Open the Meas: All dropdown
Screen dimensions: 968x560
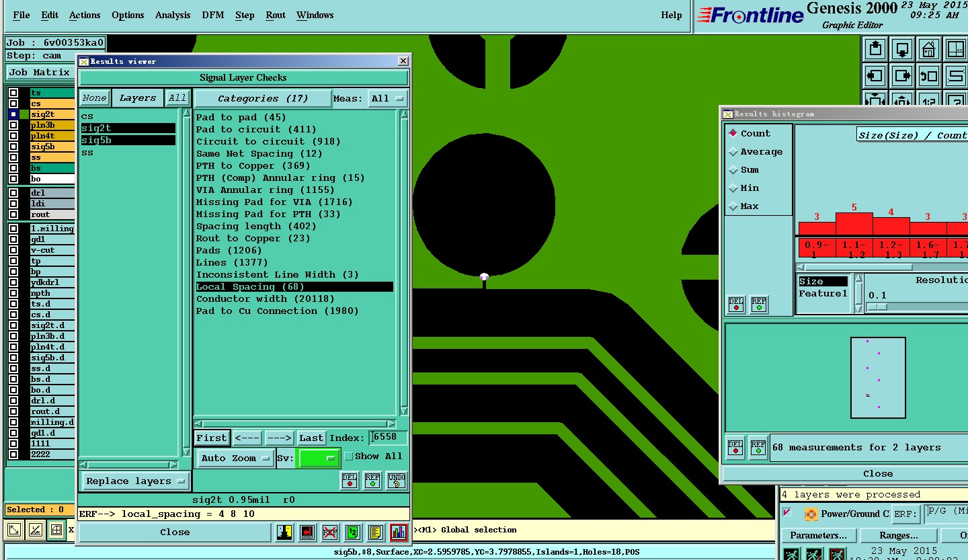point(388,98)
